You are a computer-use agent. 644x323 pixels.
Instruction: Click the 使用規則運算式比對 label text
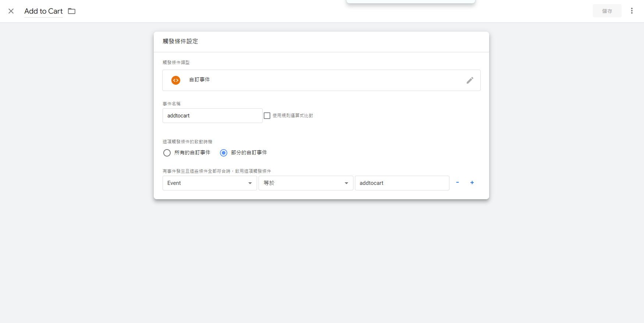point(293,116)
